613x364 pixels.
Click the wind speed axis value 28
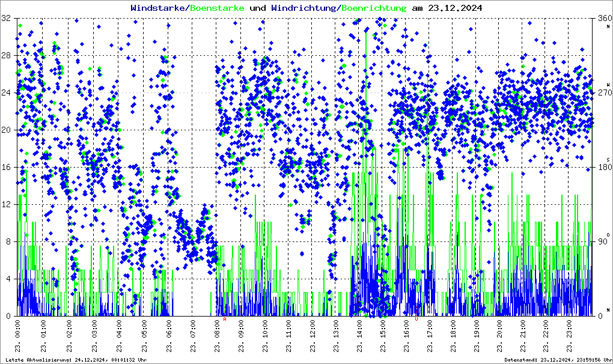pyautogui.click(x=6, y=55)
